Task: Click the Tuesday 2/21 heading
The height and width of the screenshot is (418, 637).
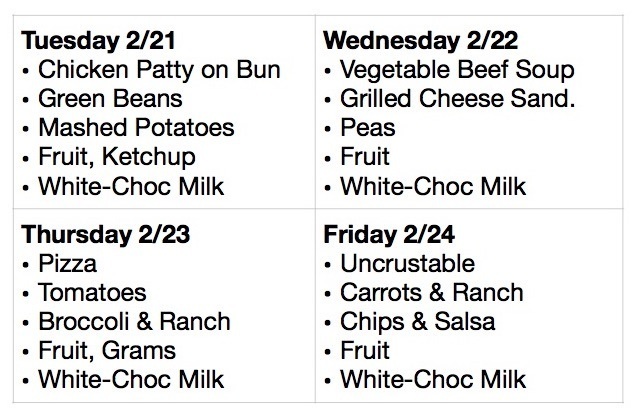Action: pyautogui.click(x=98, y=41)
